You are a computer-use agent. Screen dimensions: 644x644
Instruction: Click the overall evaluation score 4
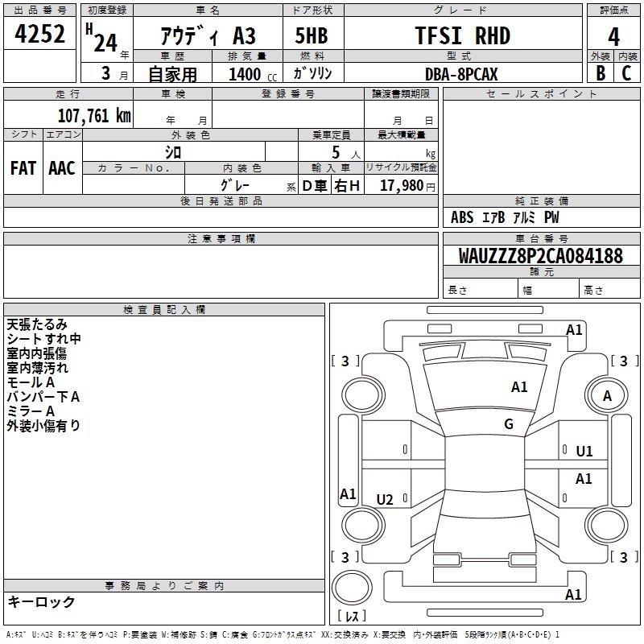point(613,35)
